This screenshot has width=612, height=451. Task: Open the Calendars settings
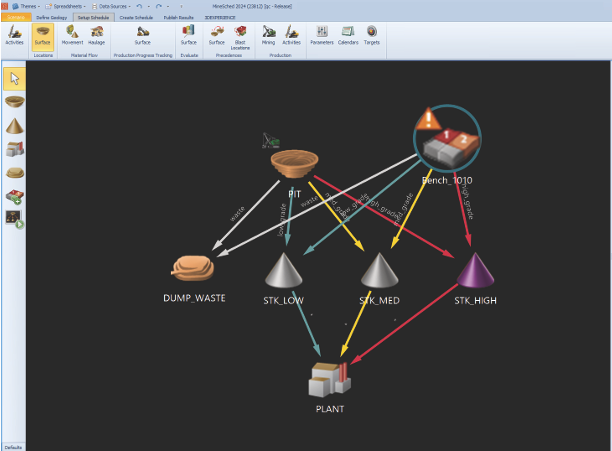click(347, 35)
